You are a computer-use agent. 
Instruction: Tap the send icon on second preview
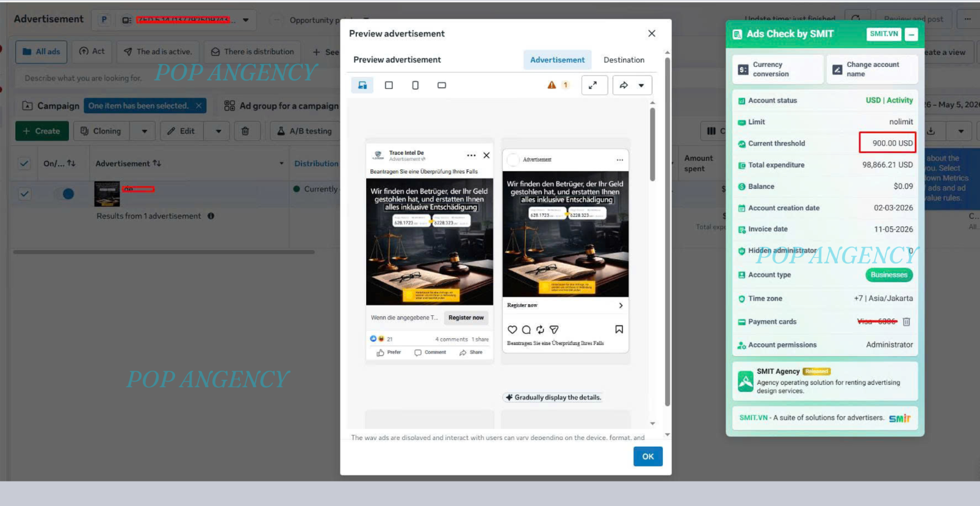[554, 330]
